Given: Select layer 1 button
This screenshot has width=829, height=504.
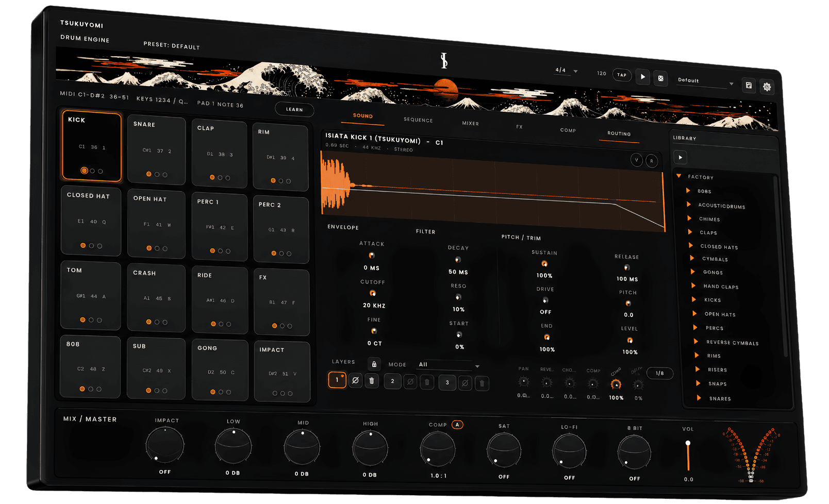Looking at the screenshot, I should (x=337, y=380).
